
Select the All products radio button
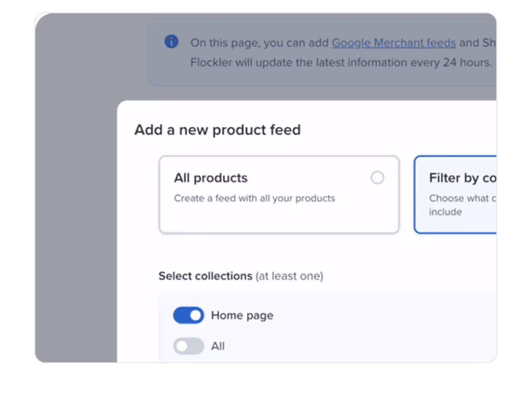click(x=377, y=177)
